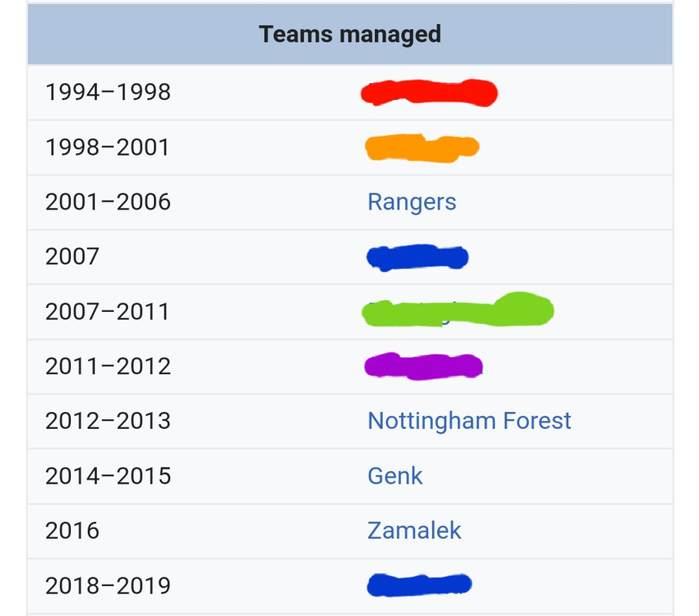Click the green scribble in 2007–2011 row
The width and height of the screenshot is (699, 616).
tap(457, 309)
